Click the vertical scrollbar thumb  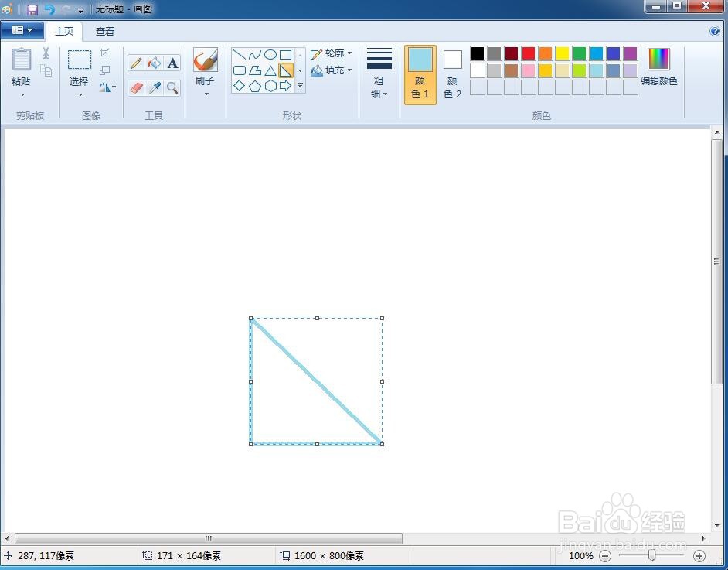[x=717, y=261]
